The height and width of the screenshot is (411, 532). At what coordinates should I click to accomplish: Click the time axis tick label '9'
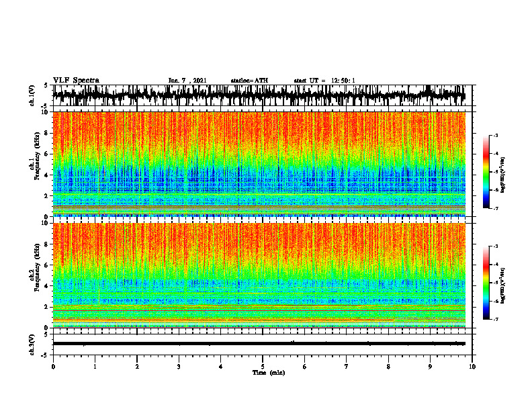430,367
